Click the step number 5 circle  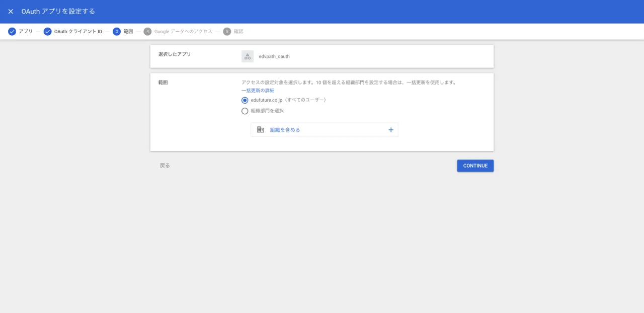[227, 32]
